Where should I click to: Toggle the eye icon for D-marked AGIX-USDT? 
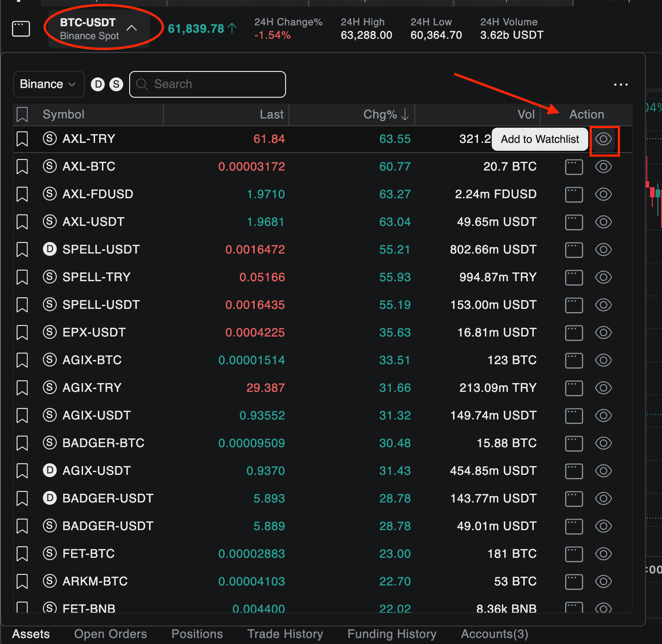pos(603,471)
